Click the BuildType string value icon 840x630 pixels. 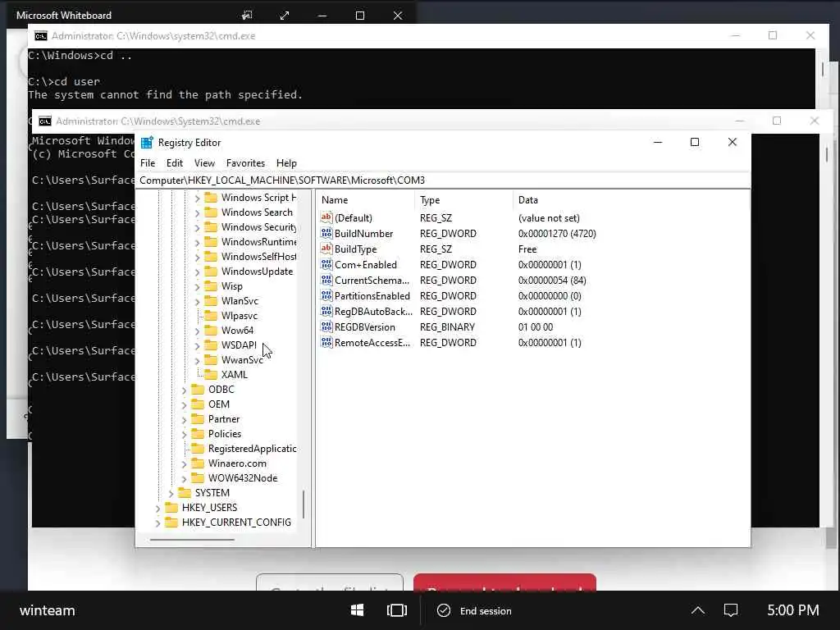[326, 249]
